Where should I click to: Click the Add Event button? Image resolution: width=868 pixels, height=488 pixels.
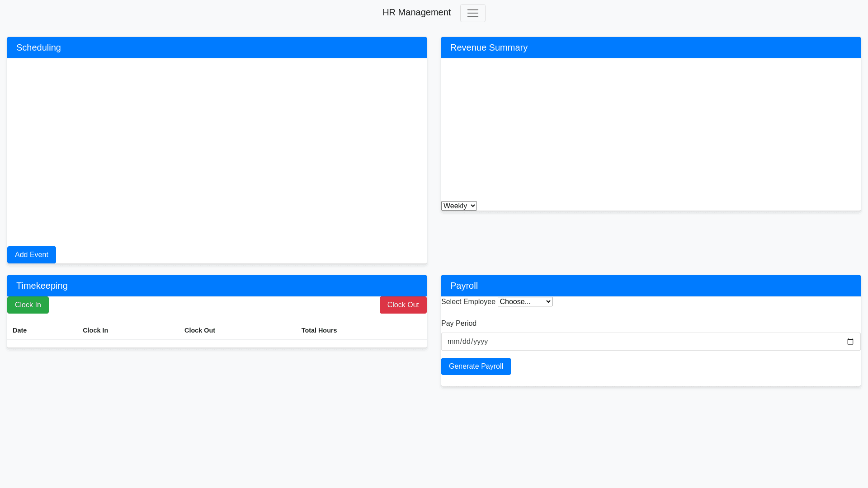pos(31,254)
